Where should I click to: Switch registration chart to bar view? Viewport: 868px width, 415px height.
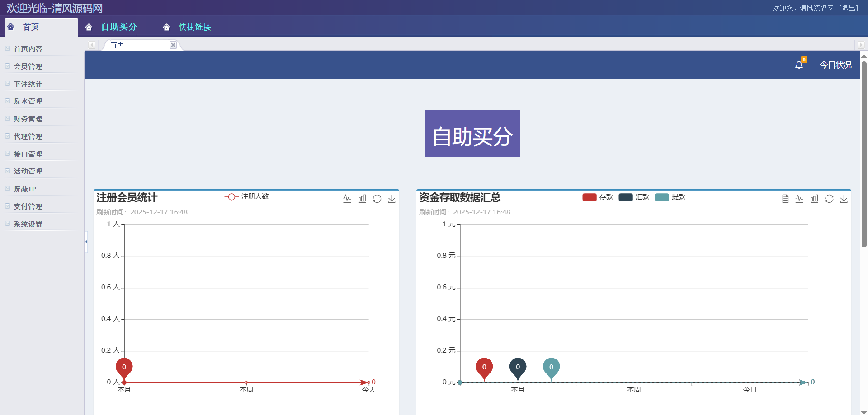click(362, 199)
